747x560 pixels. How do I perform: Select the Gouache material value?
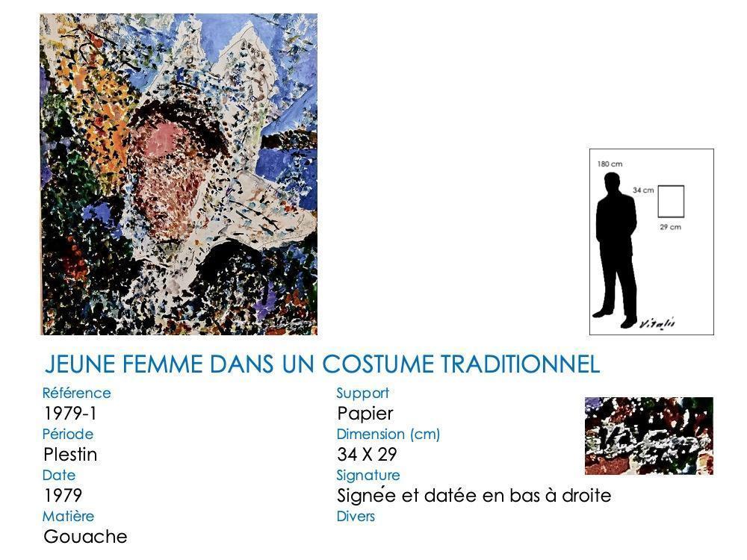point(85,537)
